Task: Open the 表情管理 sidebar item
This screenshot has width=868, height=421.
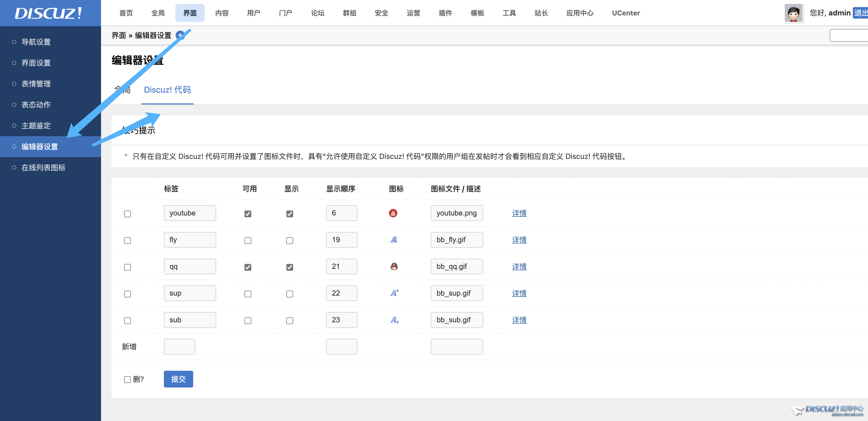Action: (x=36, y=84)
